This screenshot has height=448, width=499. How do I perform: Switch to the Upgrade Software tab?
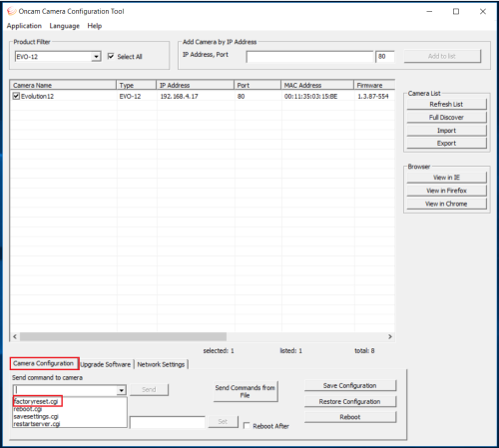(x=106, y=364)
